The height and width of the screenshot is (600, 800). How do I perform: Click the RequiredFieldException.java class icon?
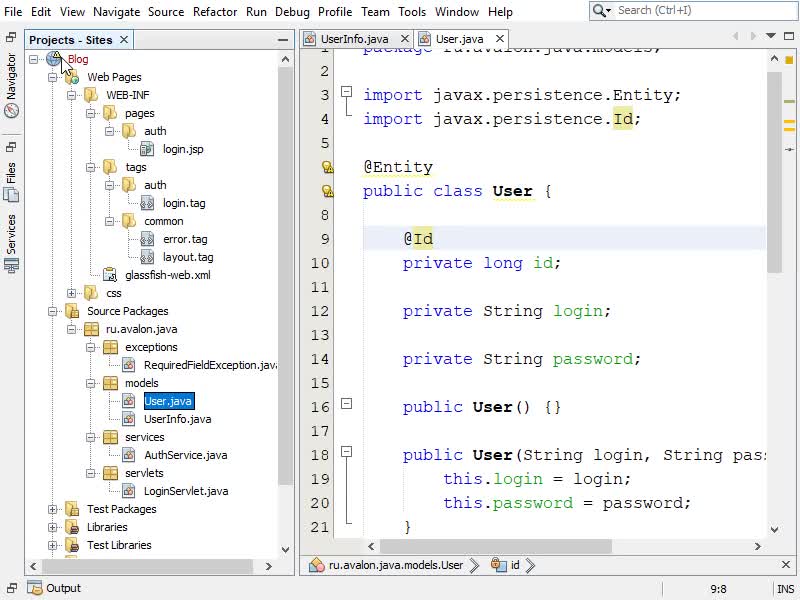click(129, 365)
